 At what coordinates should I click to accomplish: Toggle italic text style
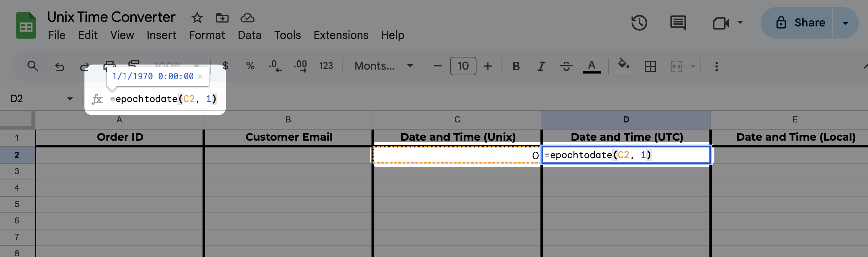[x=541, y=66]
